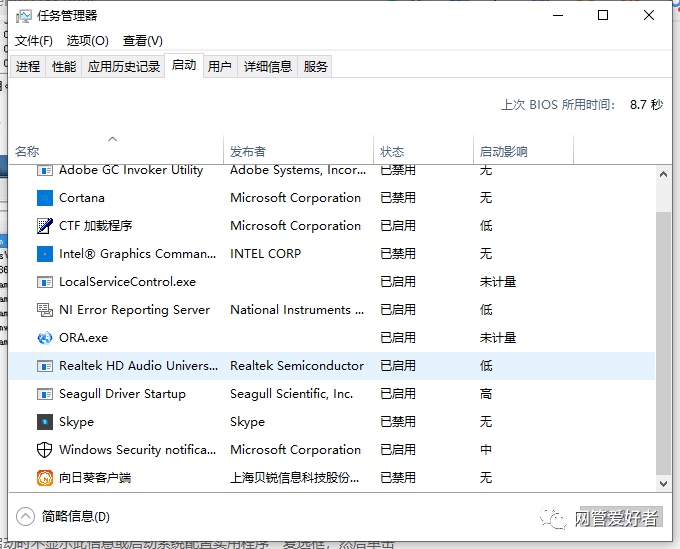This screenshot has width=680, height=549.
Task: Sort by the 发布者 column header
Action: (x=298, y=150)
